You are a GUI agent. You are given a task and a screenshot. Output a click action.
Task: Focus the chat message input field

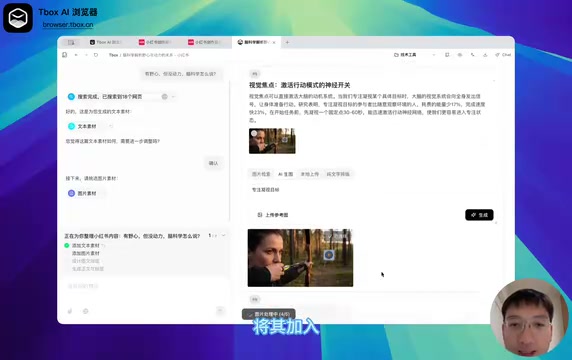click(x=145, y=286)
